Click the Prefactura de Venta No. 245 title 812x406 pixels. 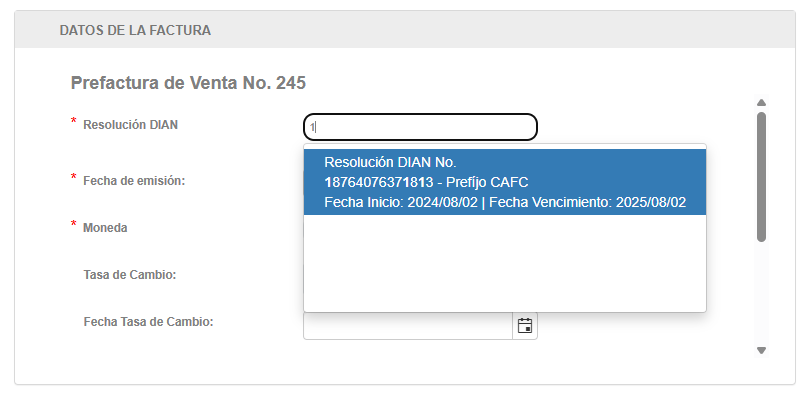tap(188, 82)
